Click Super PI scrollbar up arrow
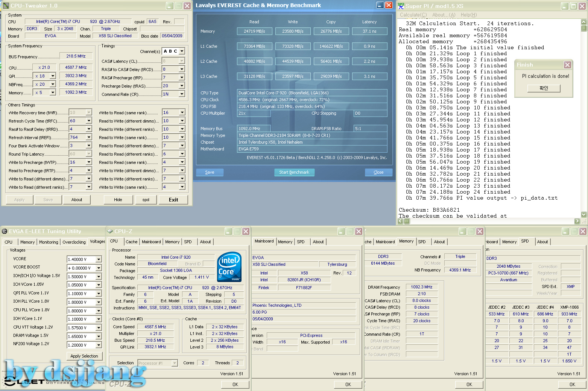Screen dimensions: 588x391 tap(584, 22)
